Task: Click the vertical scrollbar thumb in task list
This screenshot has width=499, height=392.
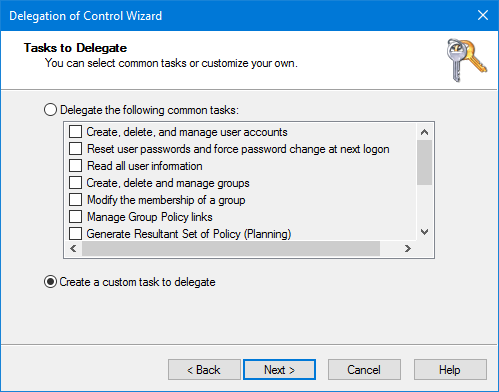Action: point(424,162)
